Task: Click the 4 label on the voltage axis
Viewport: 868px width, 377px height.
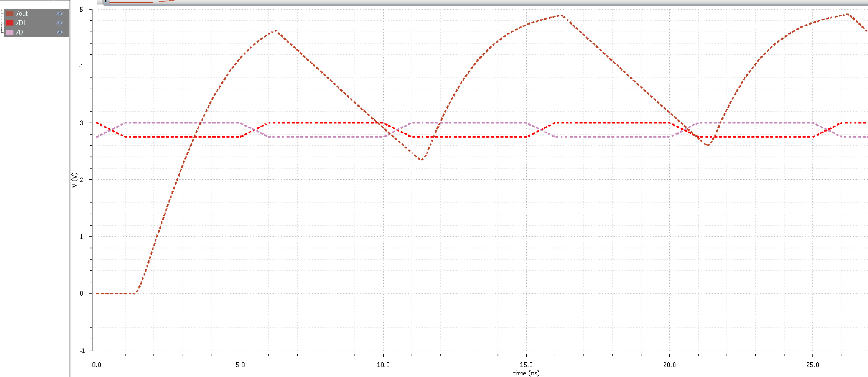Action: 81,66
